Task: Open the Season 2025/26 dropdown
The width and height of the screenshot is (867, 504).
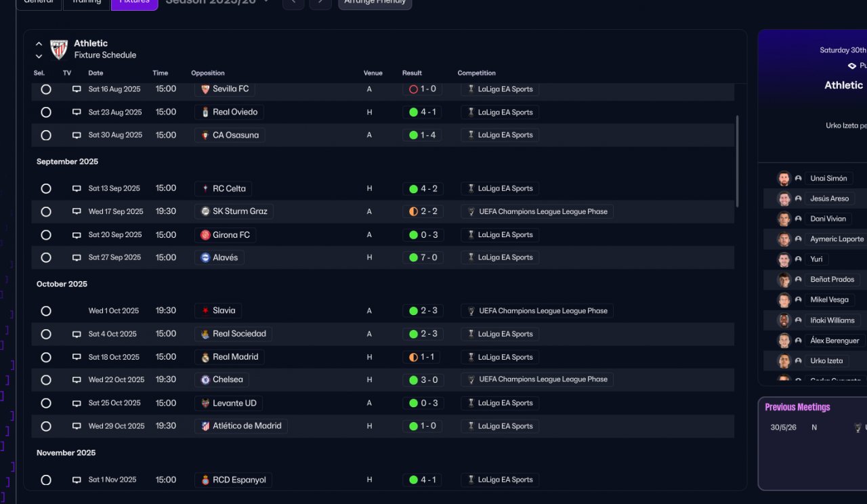Action: [x=218, y=2]
